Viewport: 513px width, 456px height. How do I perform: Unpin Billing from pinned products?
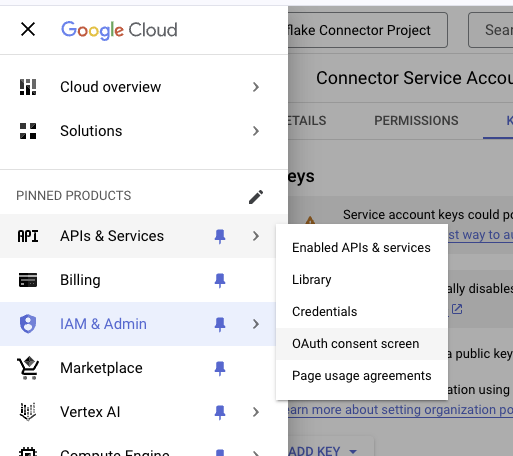click(x=220, y=280)
